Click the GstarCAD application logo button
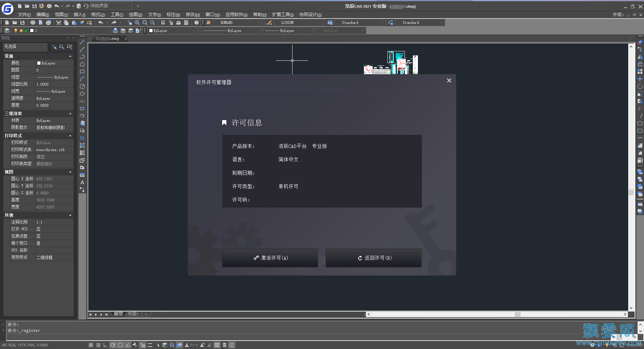The image size is (644, 349). coord(7,9)
